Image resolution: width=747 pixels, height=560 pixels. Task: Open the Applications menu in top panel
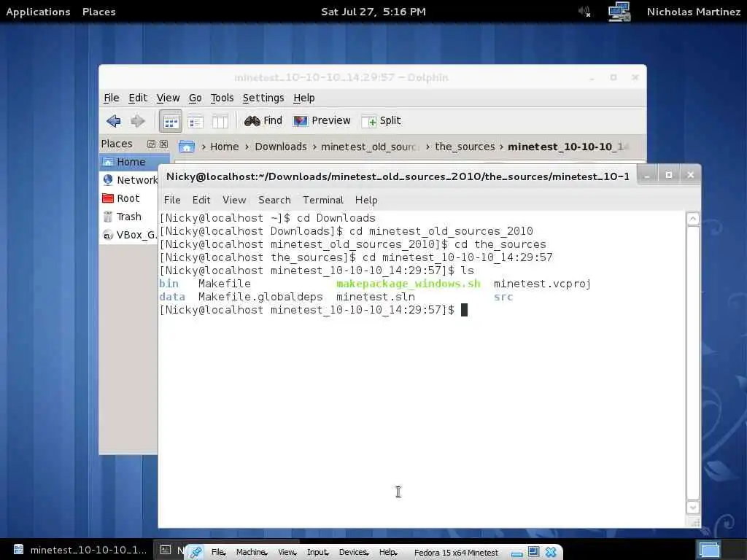38,12
